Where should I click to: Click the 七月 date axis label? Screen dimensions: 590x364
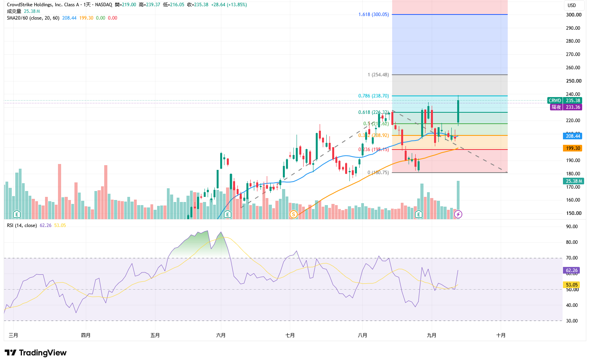290,335
